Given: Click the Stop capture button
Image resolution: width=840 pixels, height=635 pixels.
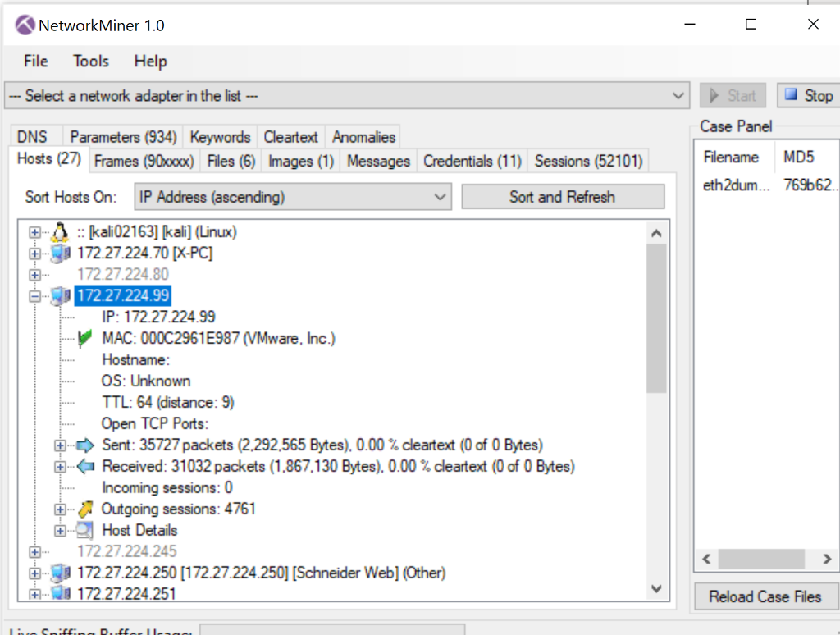Looking at the screenshot, I should (x=809, y=96).
